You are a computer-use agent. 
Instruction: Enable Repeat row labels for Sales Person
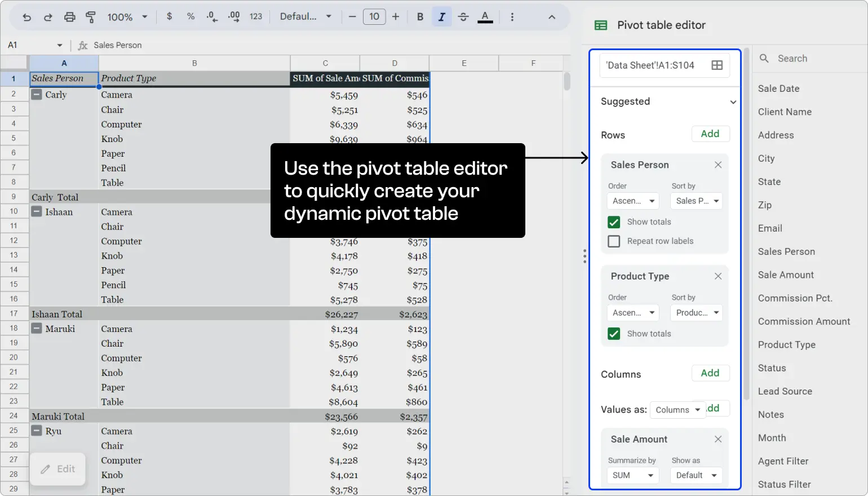(614, 241)
